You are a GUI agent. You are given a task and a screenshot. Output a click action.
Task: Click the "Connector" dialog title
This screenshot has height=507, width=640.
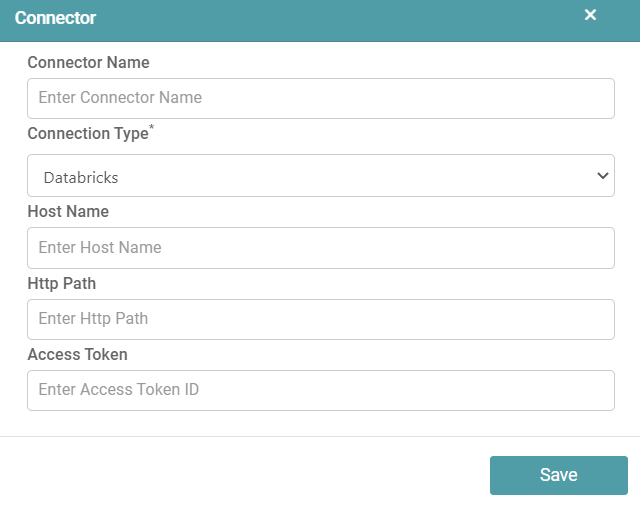(x=55, y=18)
